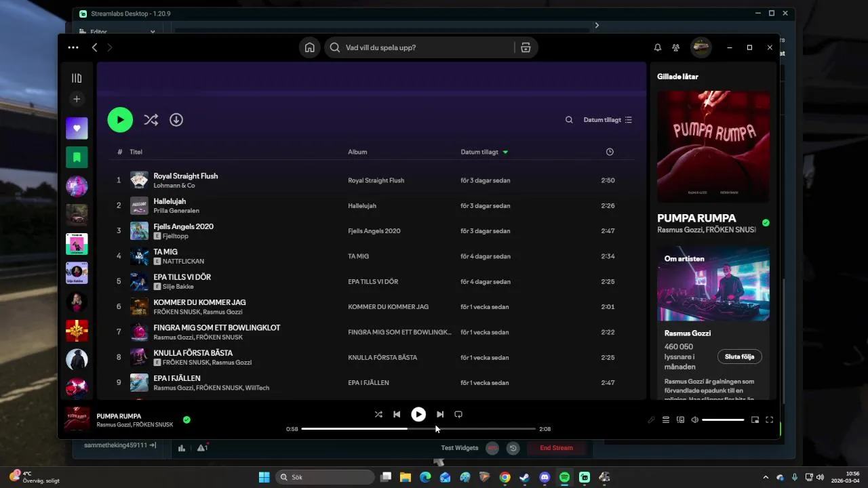
Task: Sort by the Titel column header
Action: coord(136,152)
